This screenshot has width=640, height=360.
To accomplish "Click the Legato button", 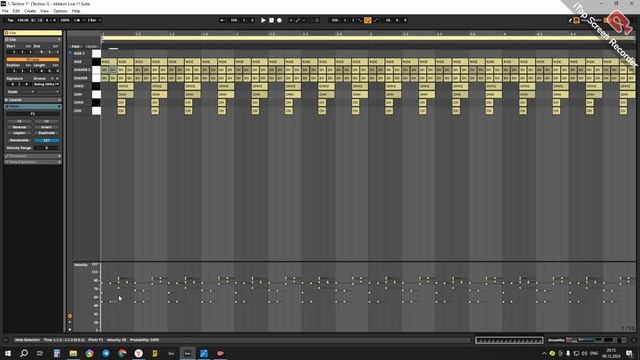I will coord(19,133).
